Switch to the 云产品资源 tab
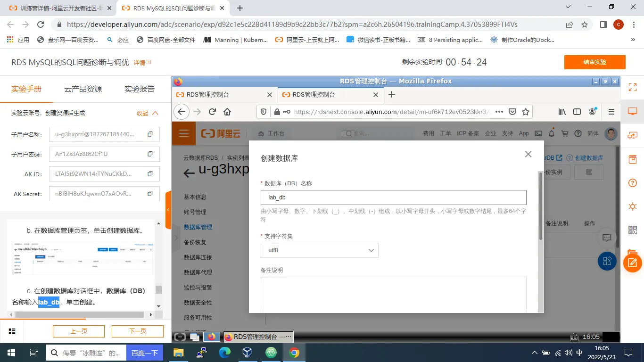644x362 pixels. point(83,89)
